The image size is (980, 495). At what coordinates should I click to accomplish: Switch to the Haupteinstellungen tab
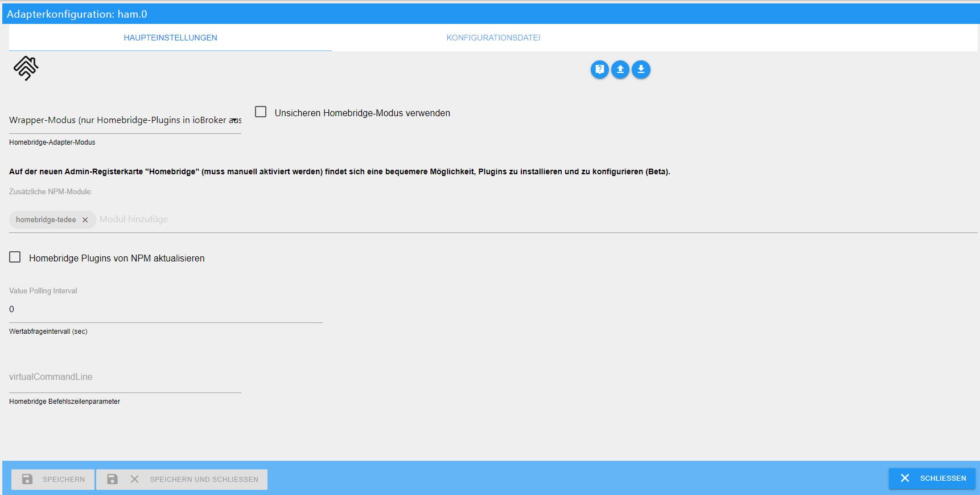click(x=170, y=38)
